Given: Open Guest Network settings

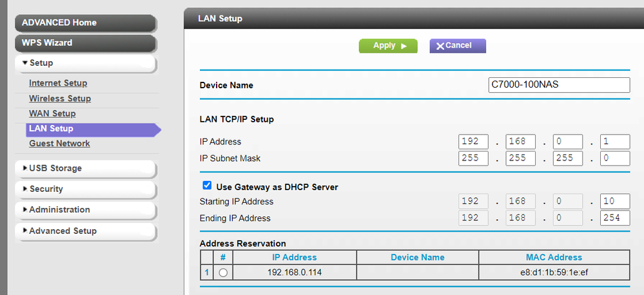Looking at the screenshot, I should coord(59,144).
